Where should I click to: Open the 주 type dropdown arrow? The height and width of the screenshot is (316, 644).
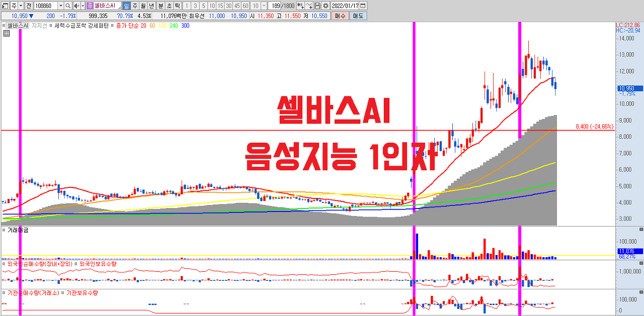tap(21, 6)
